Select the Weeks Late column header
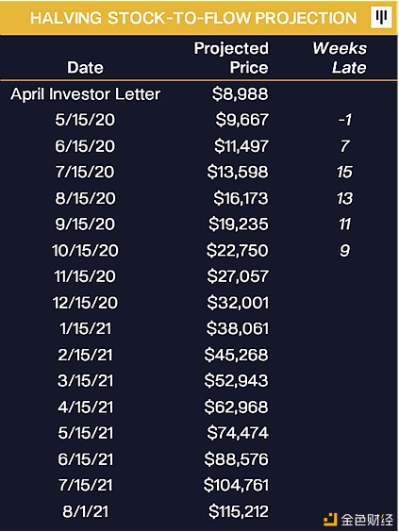399x532 pixels. pos(340,58)
